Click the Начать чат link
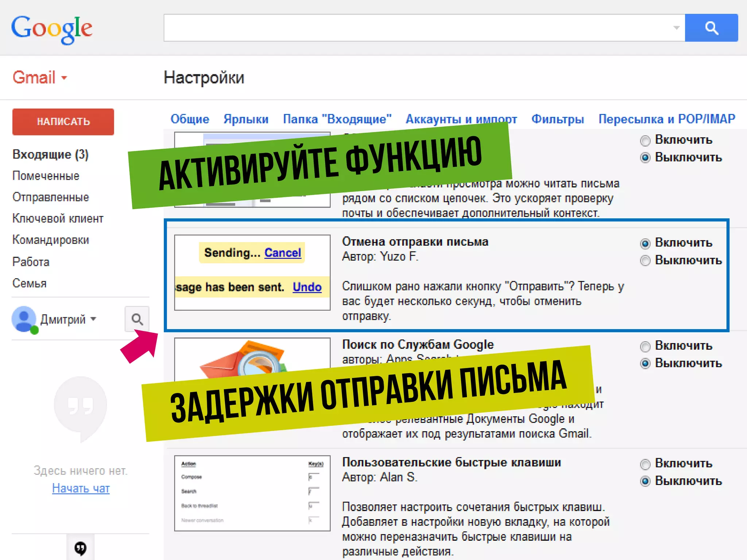This screenshot has height=560, width=747. tap(81, 488)
